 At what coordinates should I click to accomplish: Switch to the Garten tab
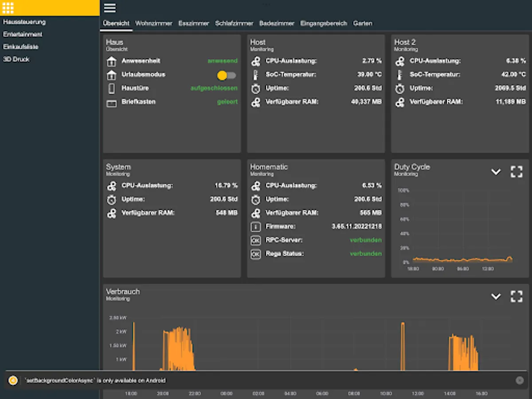pos(363,23)
